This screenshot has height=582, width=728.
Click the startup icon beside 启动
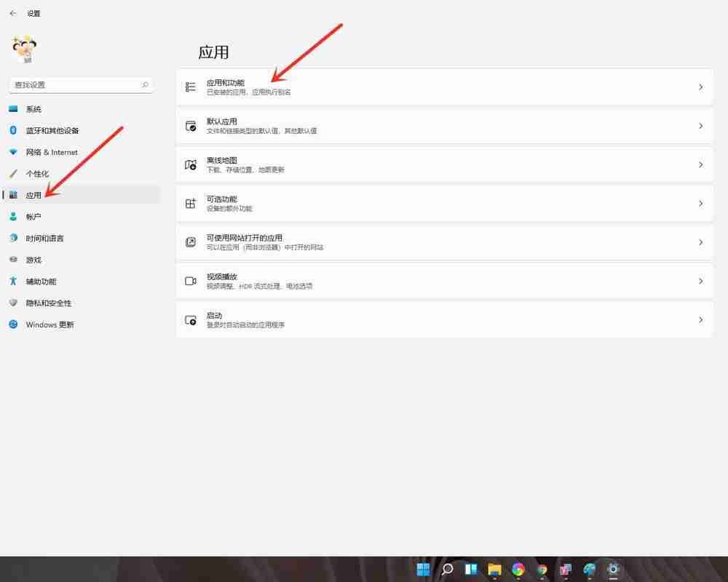pyautogui.click(x=190, y=320)
